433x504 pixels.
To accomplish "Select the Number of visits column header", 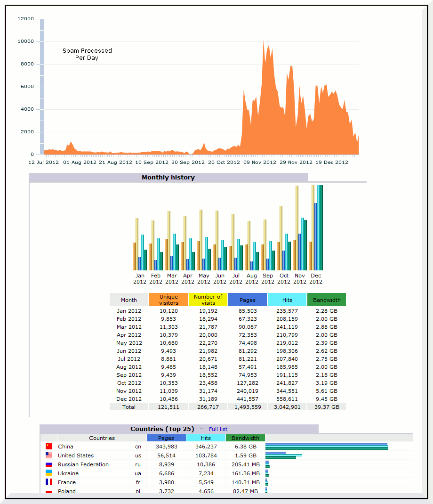I will click(208, 300).
